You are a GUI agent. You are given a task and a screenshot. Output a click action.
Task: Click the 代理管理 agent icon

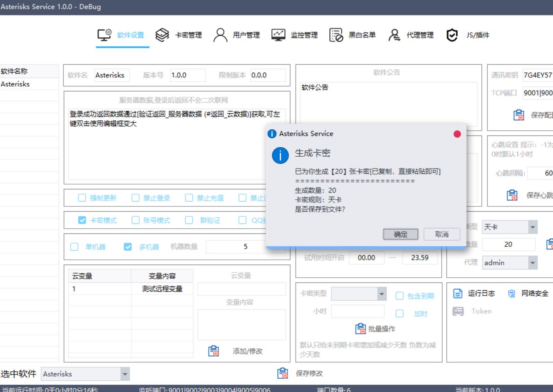point(394,35)
